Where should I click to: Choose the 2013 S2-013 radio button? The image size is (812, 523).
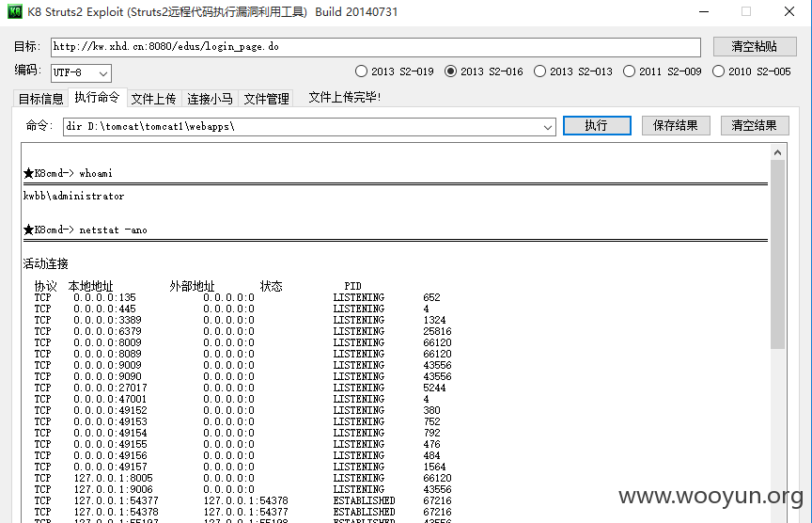[572, 71]
